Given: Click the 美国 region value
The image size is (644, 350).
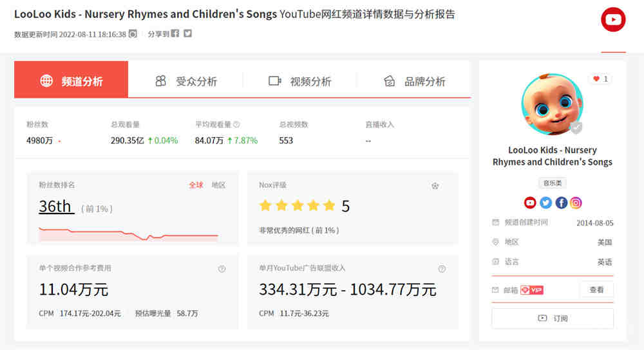Looking at the screenshot, I should pos(605,242).
